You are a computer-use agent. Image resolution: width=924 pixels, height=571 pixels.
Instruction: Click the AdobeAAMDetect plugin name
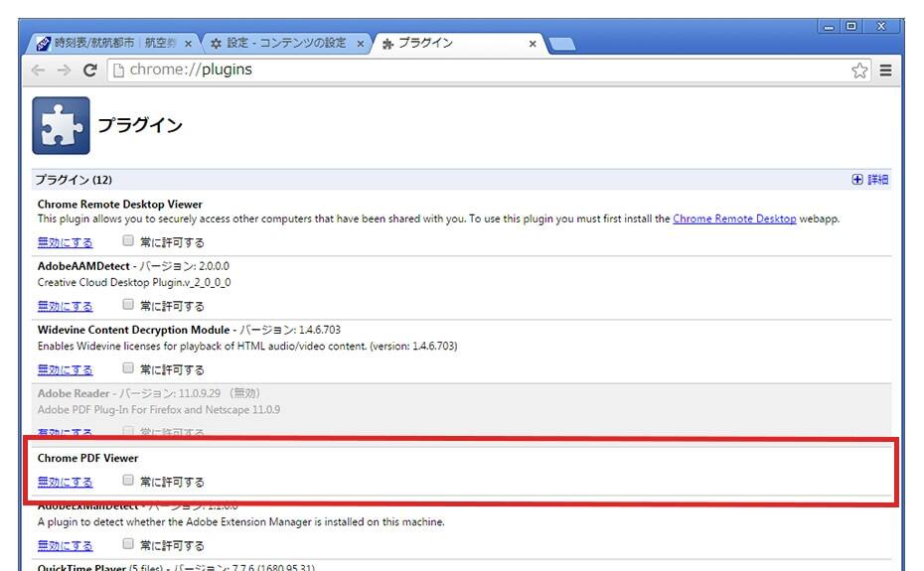click(83, 266)
